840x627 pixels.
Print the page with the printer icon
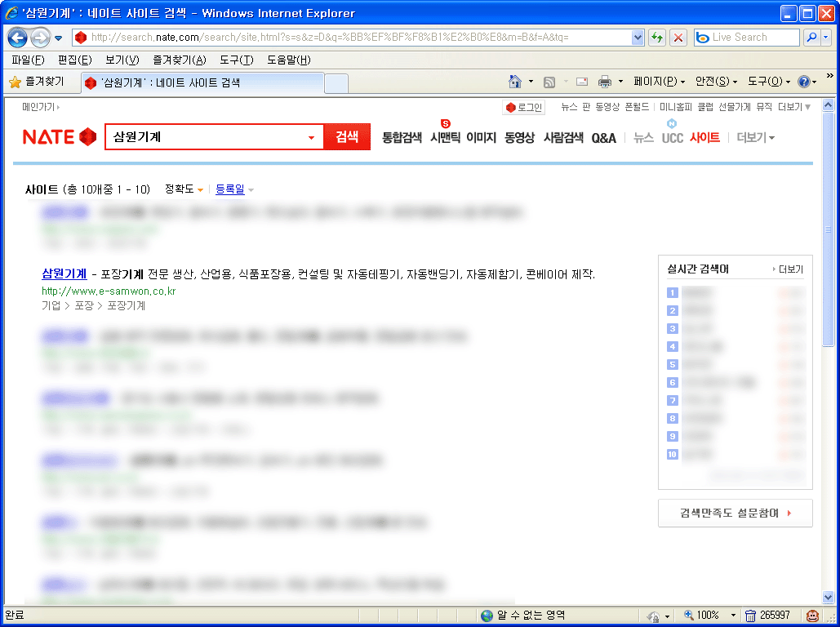coord(605,82)
